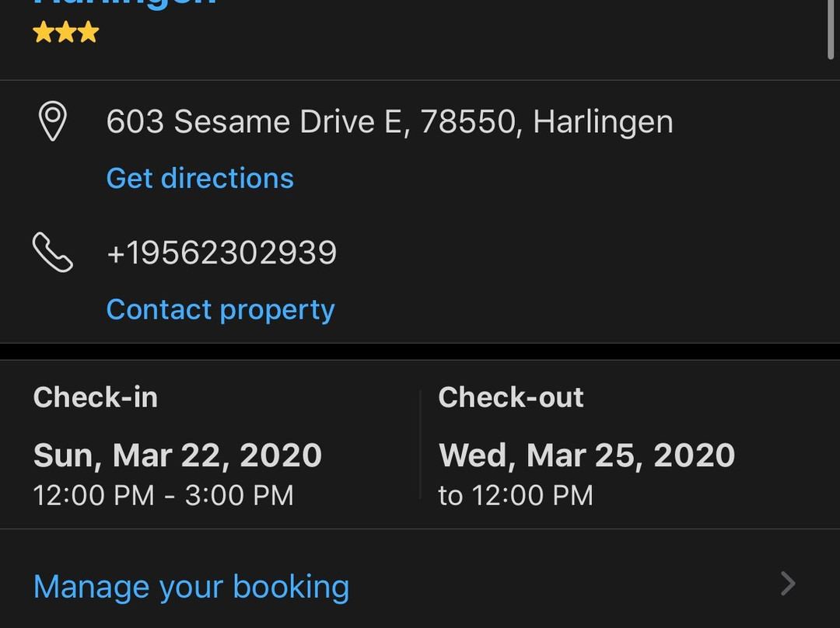The image size is (840, 628).
Task: Open the partially visible Harlingen property title
Action: (x=124, y=4)
